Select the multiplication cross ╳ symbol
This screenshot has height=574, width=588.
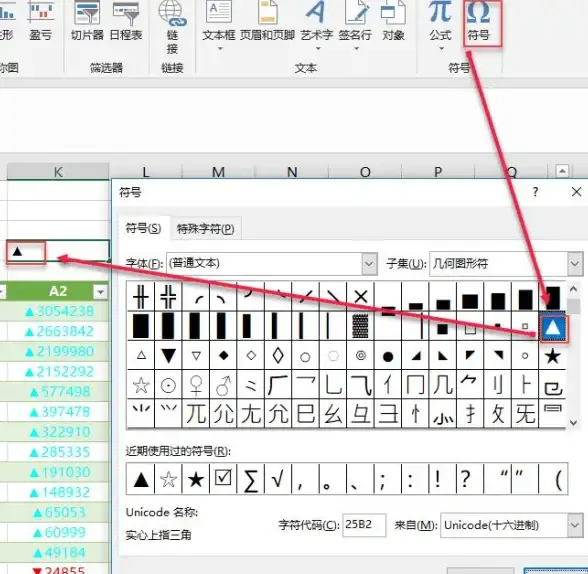[x=361, y=297]
